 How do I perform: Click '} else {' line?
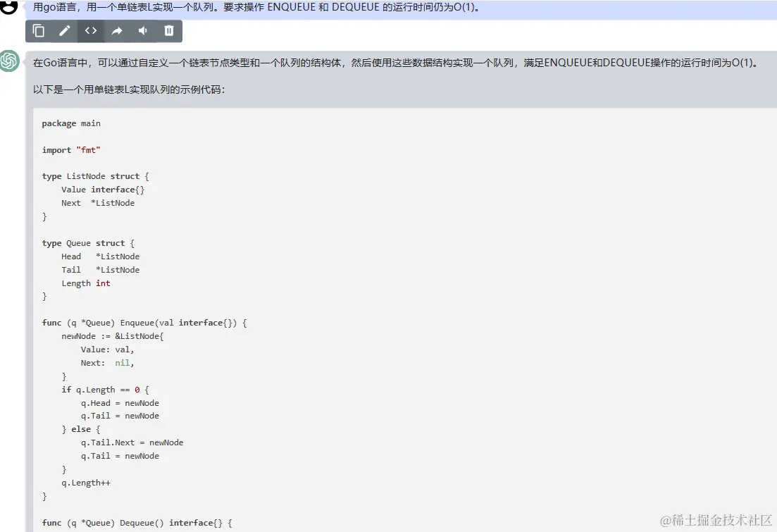click(81, 430)
